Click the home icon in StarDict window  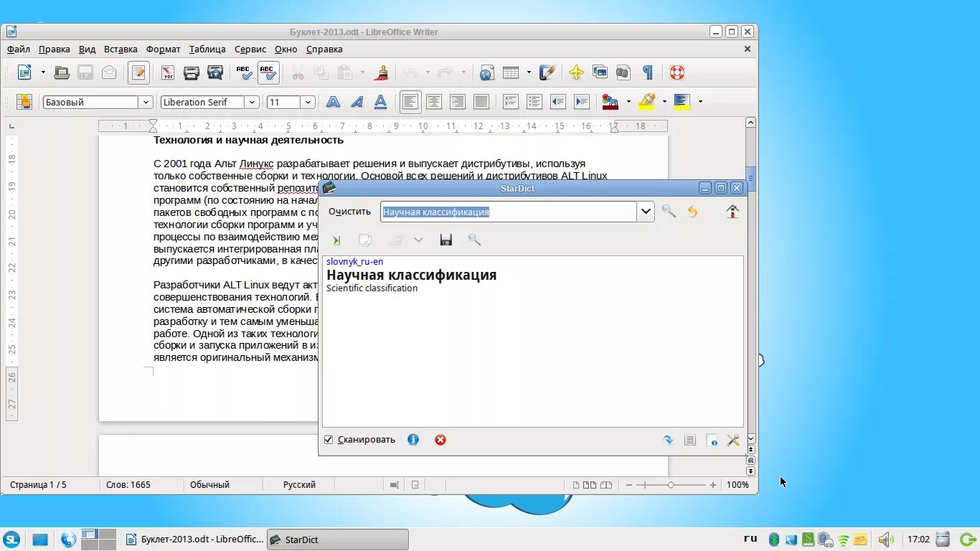(732, 212)
